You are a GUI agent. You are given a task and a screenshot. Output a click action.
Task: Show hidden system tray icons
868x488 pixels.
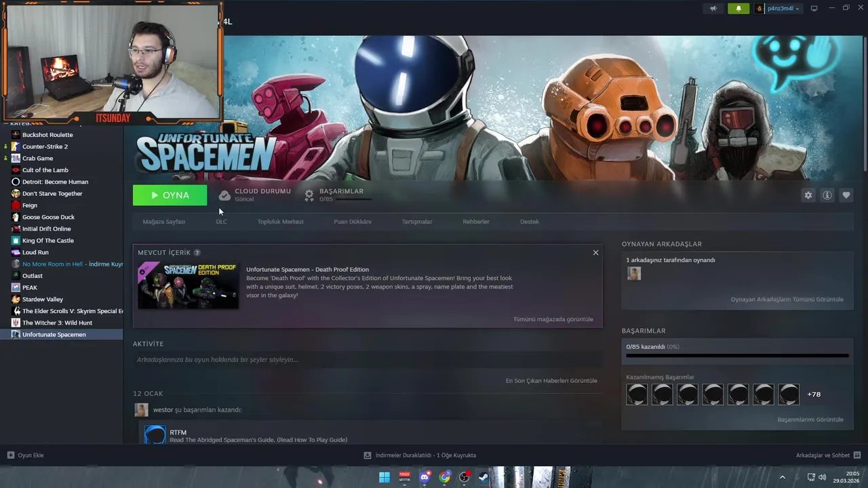click(782, 477)
